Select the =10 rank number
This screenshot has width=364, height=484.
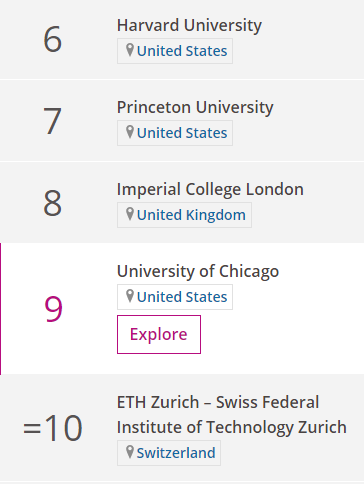click(53, 428)
